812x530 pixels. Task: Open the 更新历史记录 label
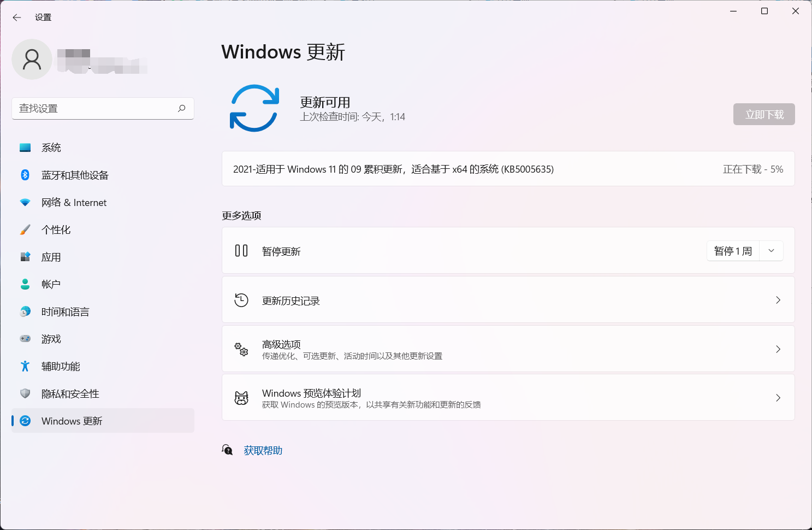(x=291, y=301)
